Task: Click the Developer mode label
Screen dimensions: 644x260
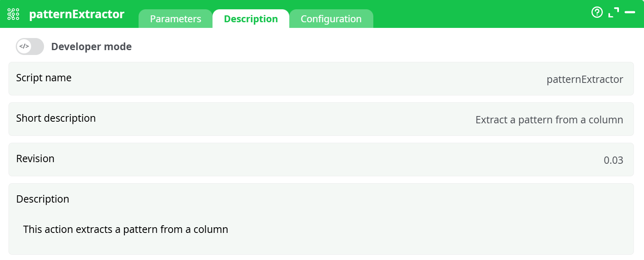Action: pyautogui.click(x=91, y=47)
